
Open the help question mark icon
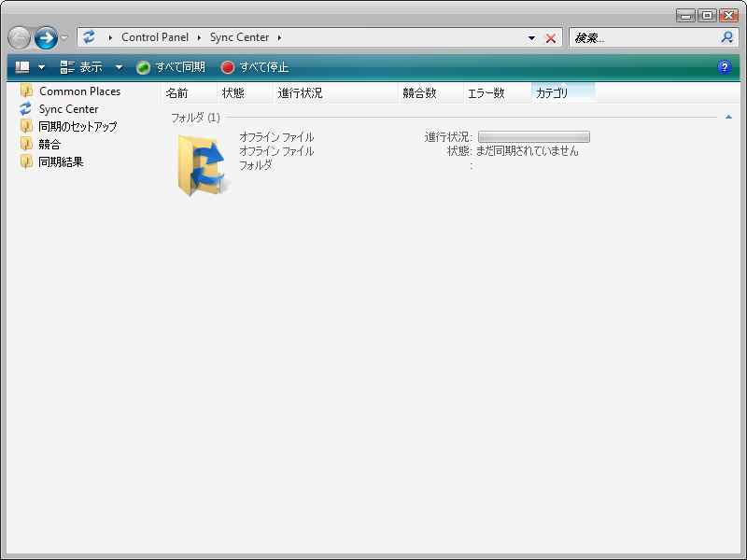click(725, 67)
